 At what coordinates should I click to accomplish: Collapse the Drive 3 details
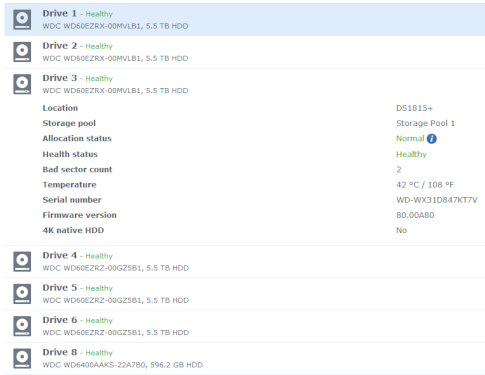click(244, 84)
